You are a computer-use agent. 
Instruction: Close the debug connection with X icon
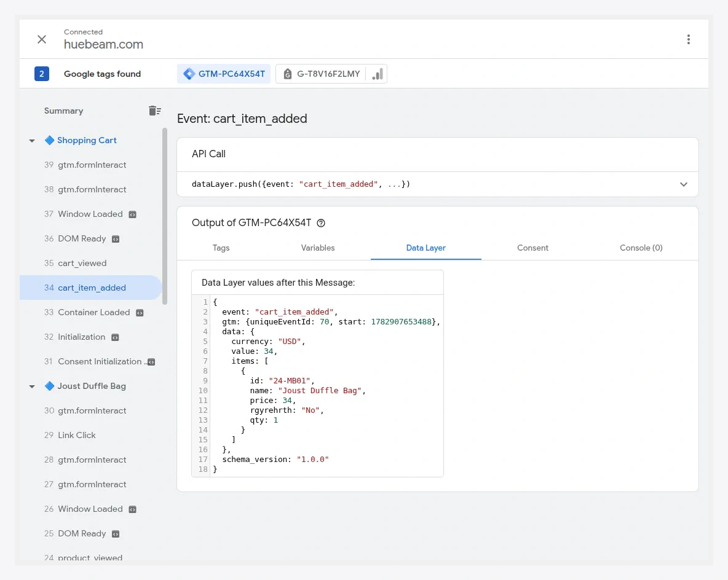tap(42, 39)
